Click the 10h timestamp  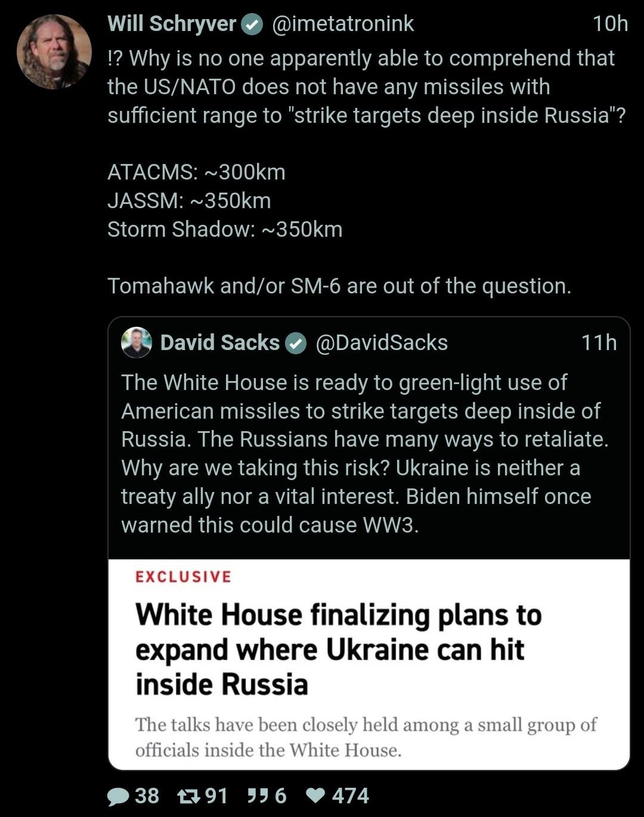(610, 24)
